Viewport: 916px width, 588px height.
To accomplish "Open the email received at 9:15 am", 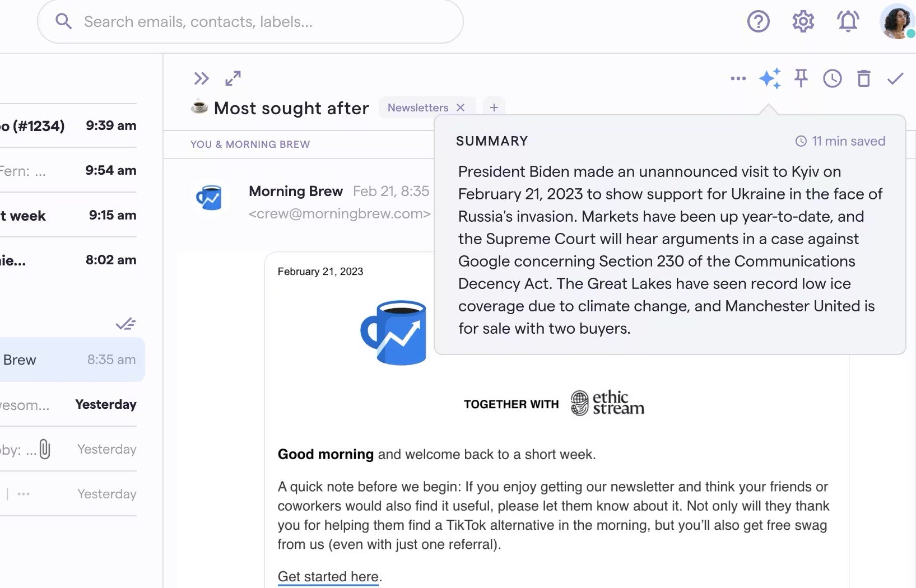I will [x=68, y=215].
